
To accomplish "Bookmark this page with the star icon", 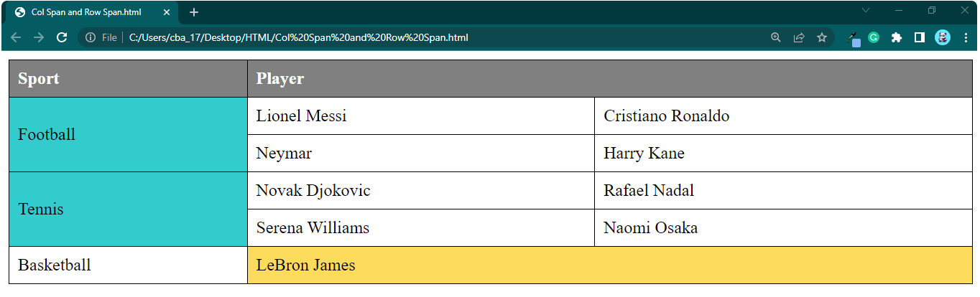I will pyautogui.click(x=822, y=37).
